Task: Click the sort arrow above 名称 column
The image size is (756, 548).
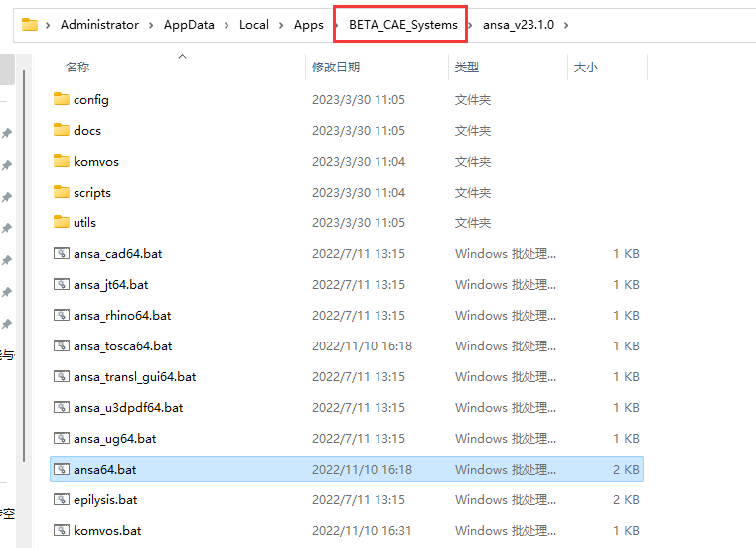Action: pyautogui.click(x=182, y=57)
